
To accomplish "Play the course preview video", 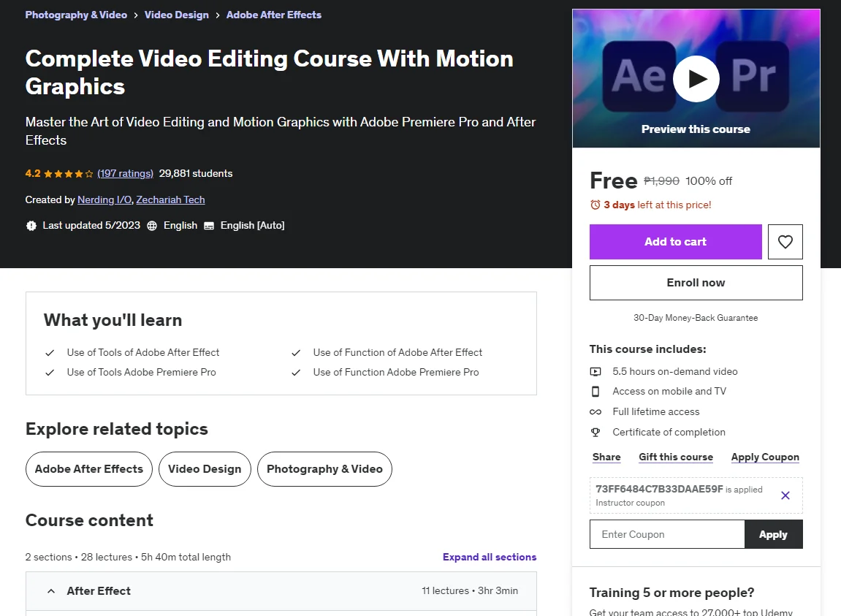I will [x=696, y=79].
